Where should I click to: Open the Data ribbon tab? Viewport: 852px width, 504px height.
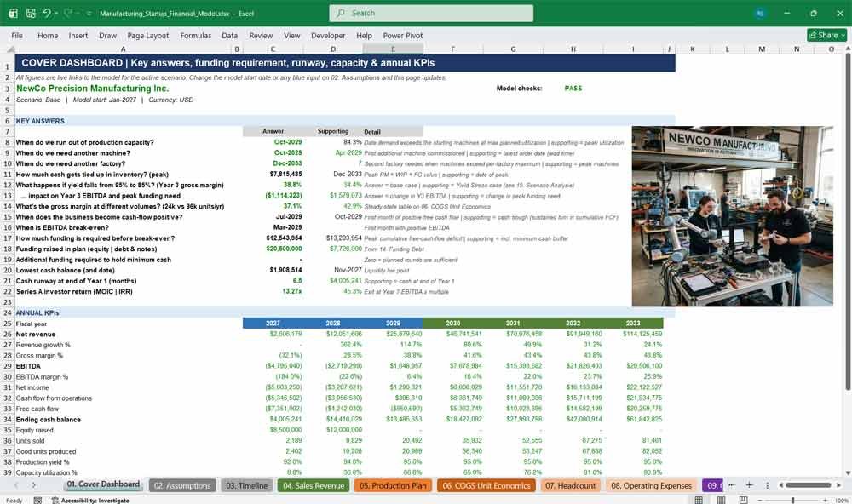pyautogui.click(x=229, y=35)
